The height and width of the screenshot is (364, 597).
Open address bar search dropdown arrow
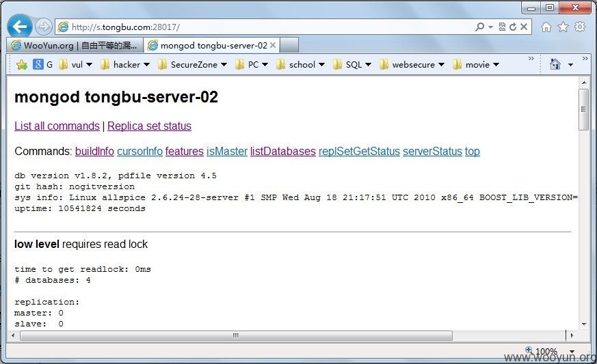pos(490,27)
